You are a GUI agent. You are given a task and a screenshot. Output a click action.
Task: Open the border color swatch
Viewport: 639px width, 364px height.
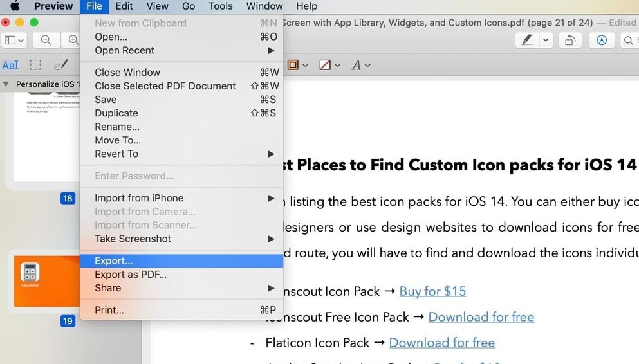point(293,65)
